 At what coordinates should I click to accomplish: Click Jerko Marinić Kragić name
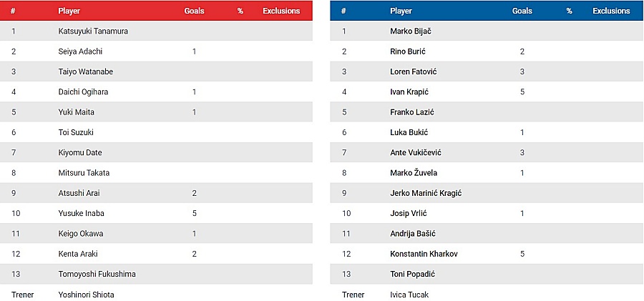[426, 193]
